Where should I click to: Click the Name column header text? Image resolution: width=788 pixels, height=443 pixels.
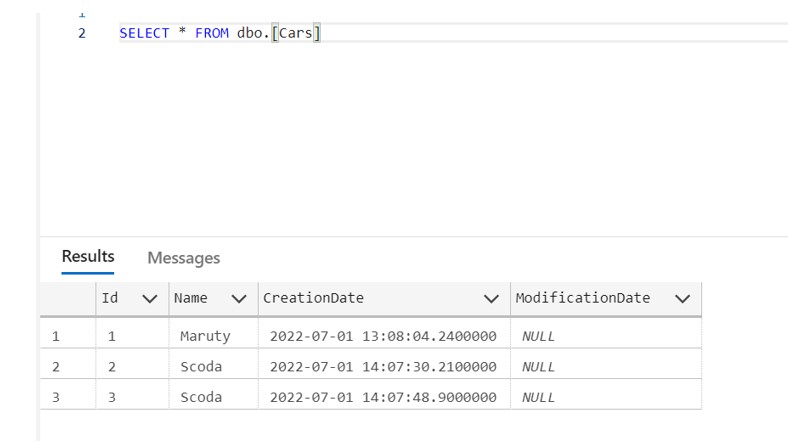(191, 298)
